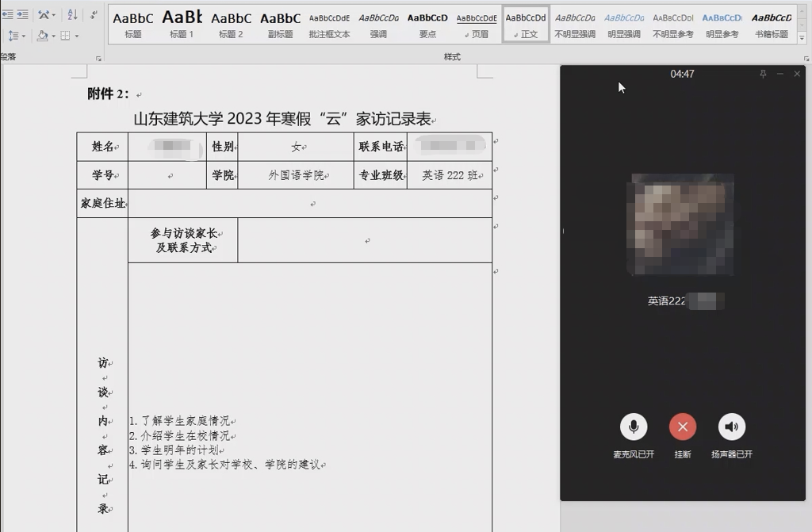Expand the borders dropdown arrow
The image size is (812, 532).
76,36
